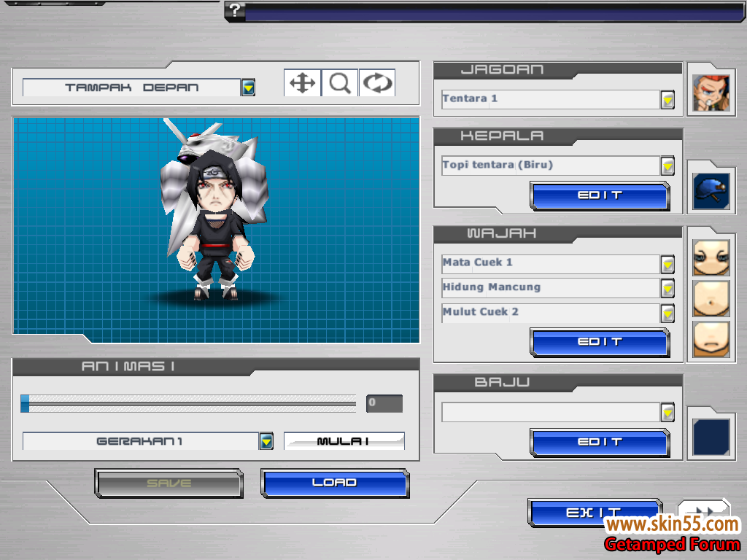
Task: Open the Tampak Depan view dropdown arrow
Action: point(248,87)
